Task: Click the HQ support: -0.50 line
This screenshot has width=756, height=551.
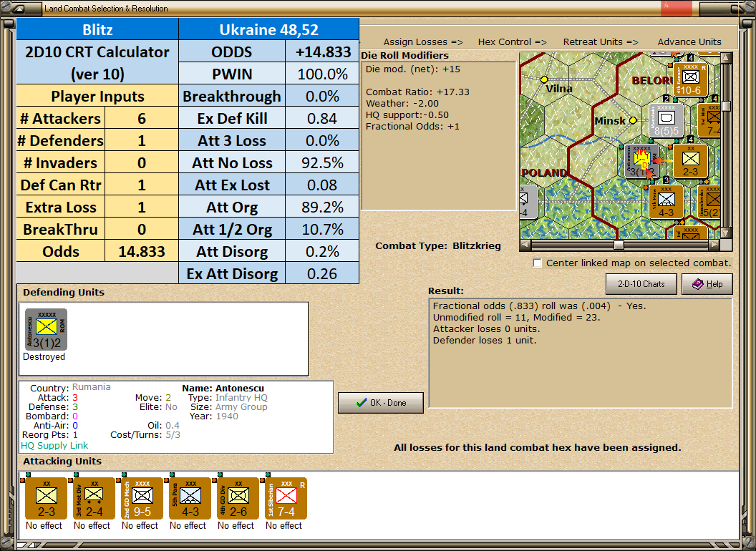Action: 407,114
